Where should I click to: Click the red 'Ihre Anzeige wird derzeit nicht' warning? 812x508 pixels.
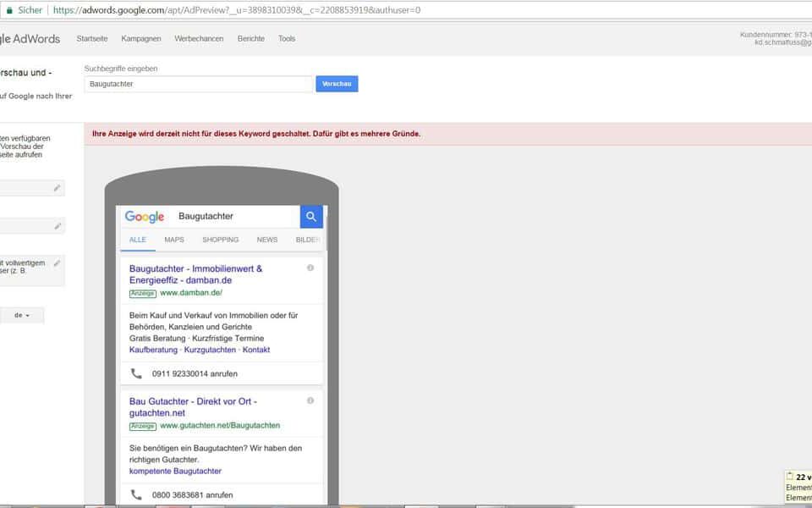click(256, 134)
